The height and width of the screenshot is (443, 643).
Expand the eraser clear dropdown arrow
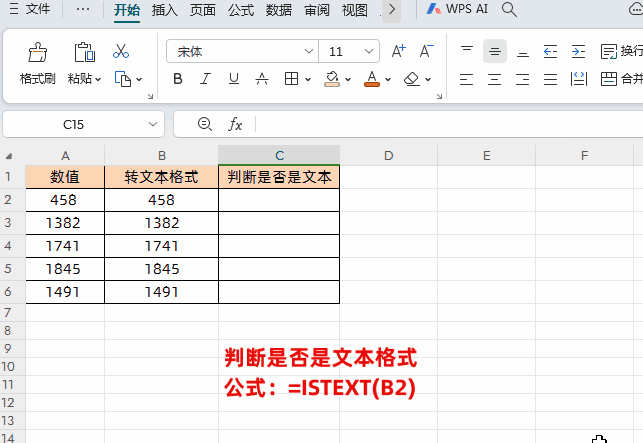428,80
